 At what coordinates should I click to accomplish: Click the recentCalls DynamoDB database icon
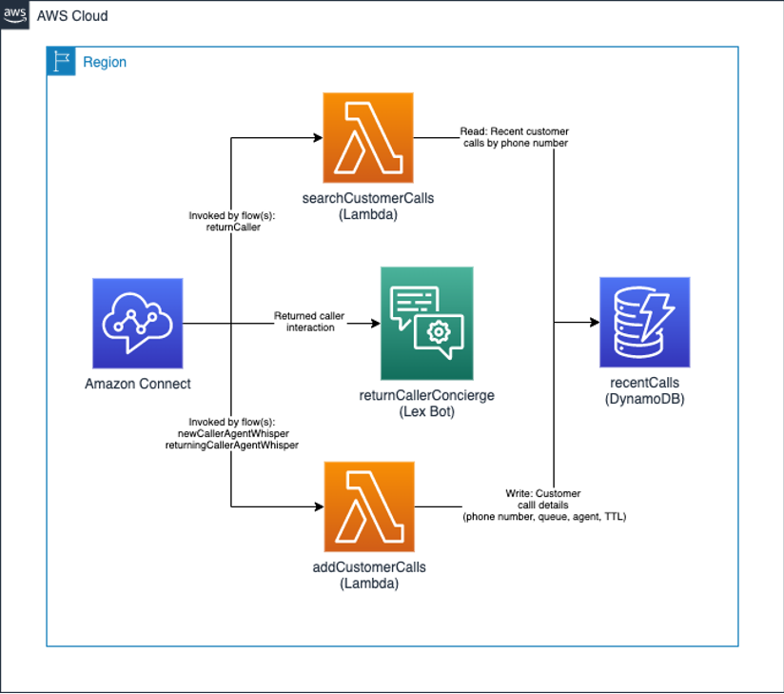tap(643, 323)
